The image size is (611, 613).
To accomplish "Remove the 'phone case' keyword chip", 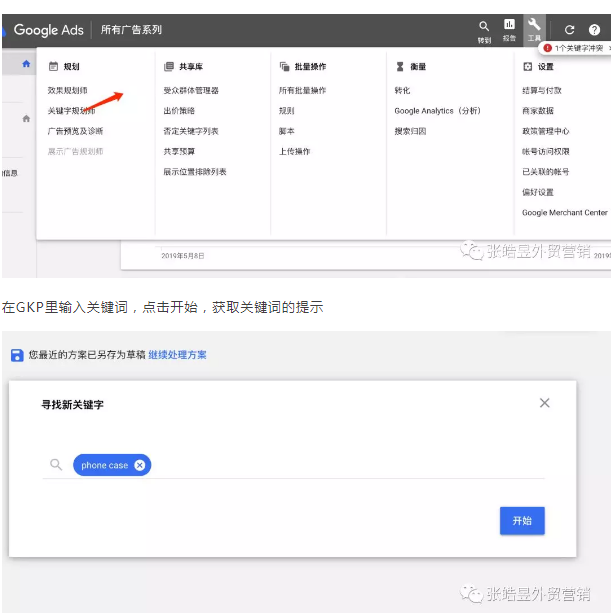I will coord(140,465).
